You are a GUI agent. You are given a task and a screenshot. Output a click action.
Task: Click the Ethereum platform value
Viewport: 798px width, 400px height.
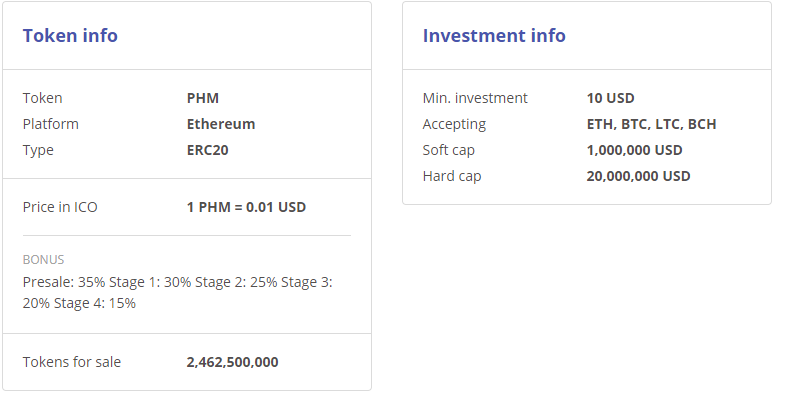click(221, 124)
